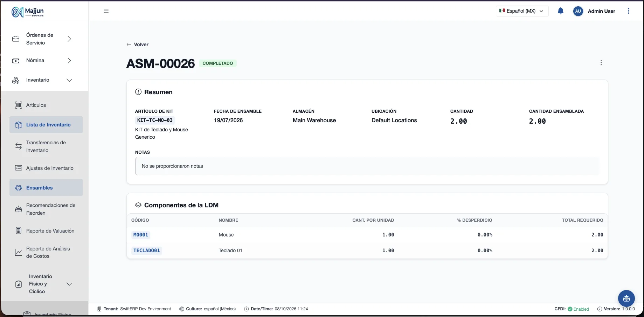Click the Reporte de Análisis de Costos chart icon
Viewport: 644px width, 317px height.
[19, 252]
